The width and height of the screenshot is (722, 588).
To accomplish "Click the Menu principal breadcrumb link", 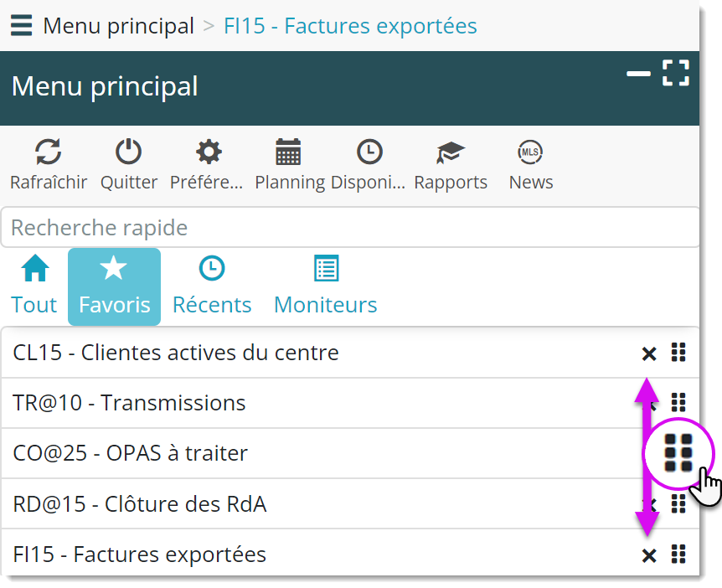I will 118,26.
